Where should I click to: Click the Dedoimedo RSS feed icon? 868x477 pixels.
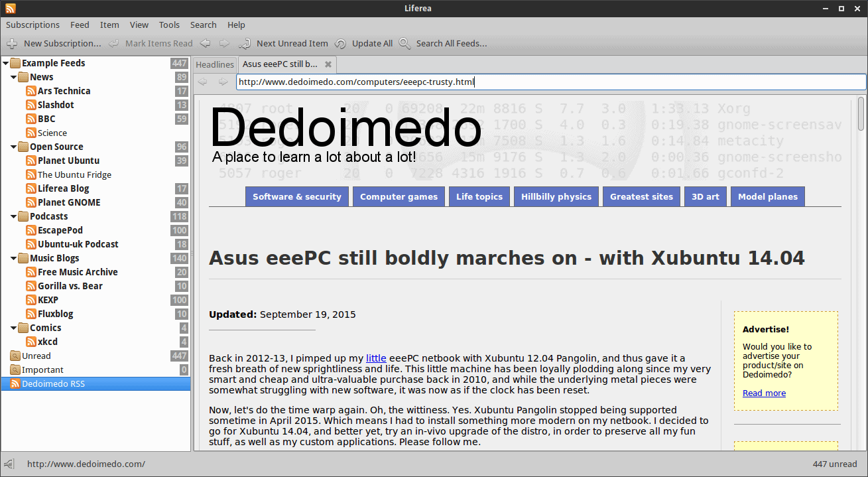(15, 383)
